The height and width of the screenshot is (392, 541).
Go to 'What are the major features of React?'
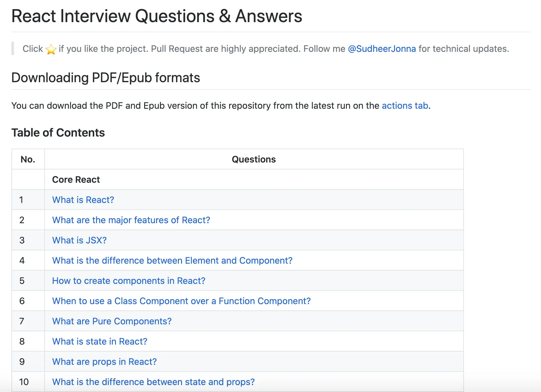pyautogui.click(x=131, y=220)
